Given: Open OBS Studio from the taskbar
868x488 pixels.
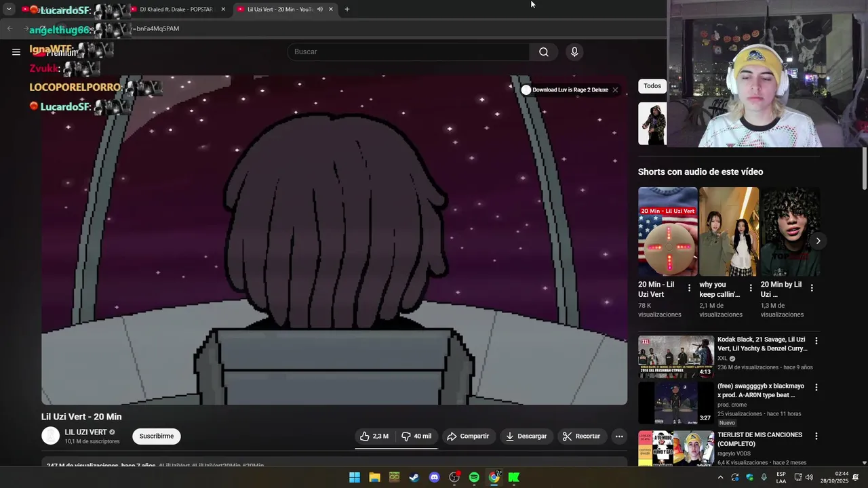Looking at the screenshot, I should (x=454, y=477).
